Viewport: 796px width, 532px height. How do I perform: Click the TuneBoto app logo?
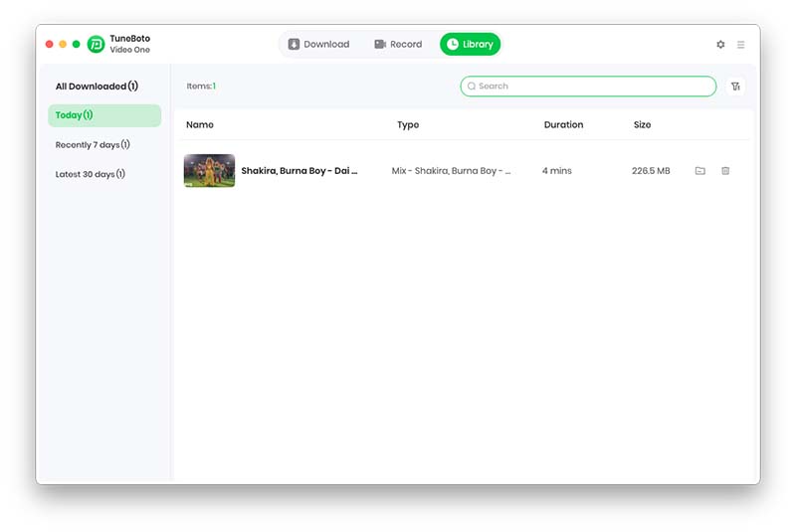click(x=96, y=44)
